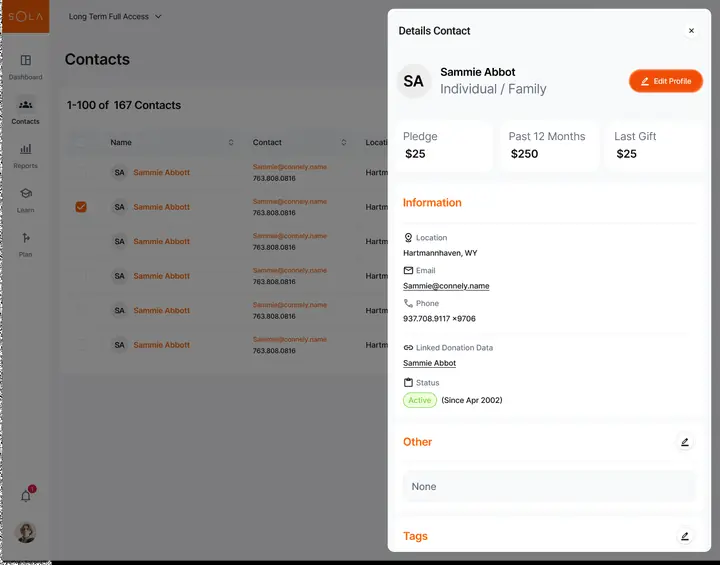
Task: Click the Linked Donation Data chain icon
Action: [x=408, y=348]
